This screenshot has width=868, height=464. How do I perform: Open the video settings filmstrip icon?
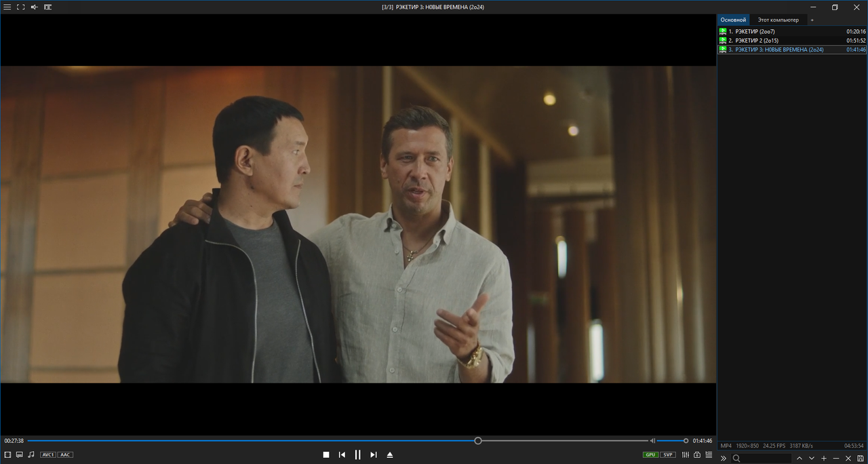7,455
